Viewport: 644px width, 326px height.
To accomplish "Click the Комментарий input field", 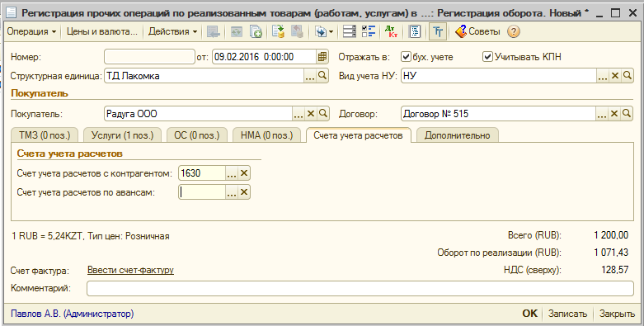I will coord(360,288).
